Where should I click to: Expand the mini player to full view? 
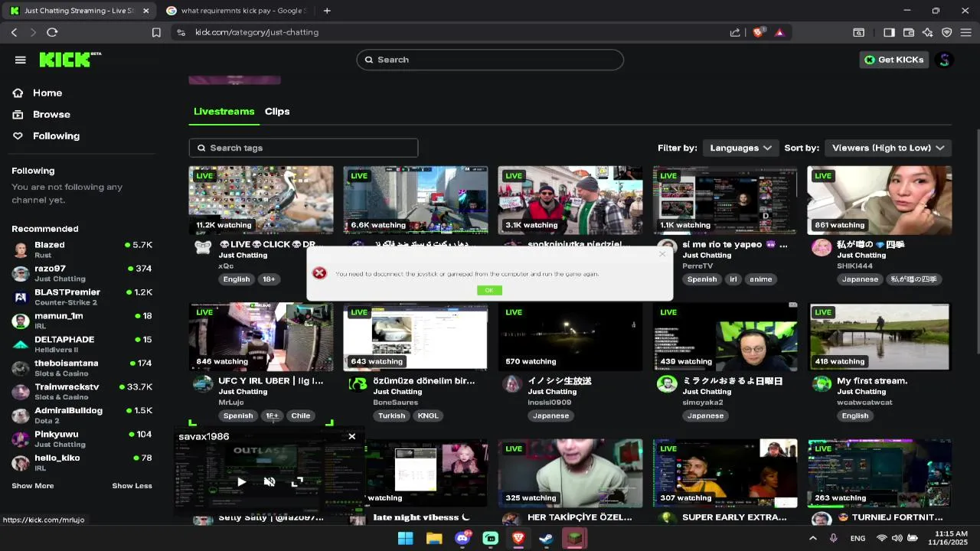[x=297, y=482]
